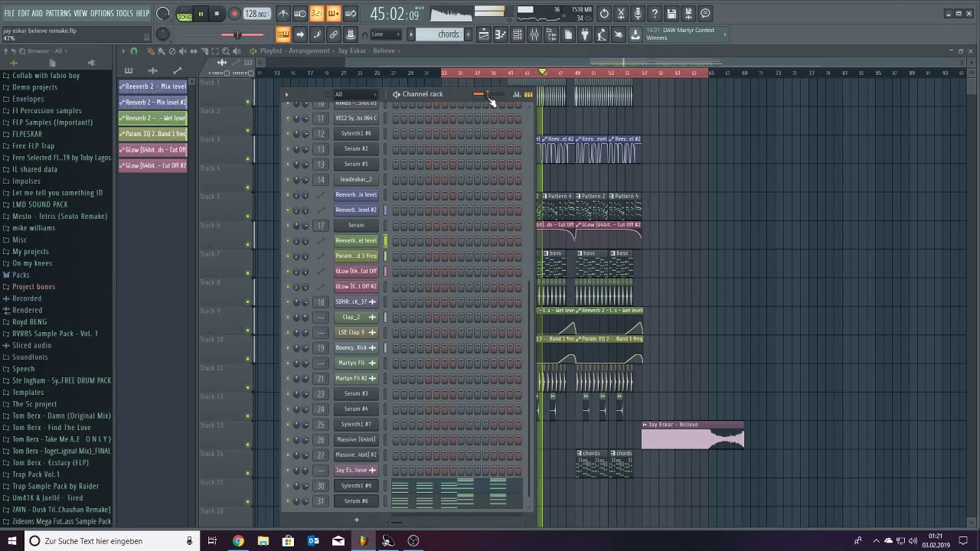
Task: Open the VIEW menu
Action: (x=80, y=14)
